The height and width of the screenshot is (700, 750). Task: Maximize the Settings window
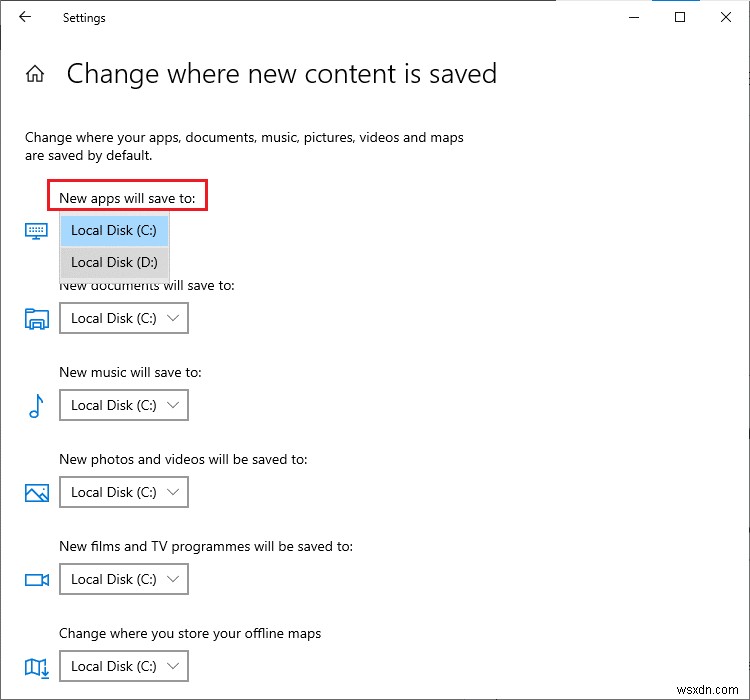pos(680,17)
